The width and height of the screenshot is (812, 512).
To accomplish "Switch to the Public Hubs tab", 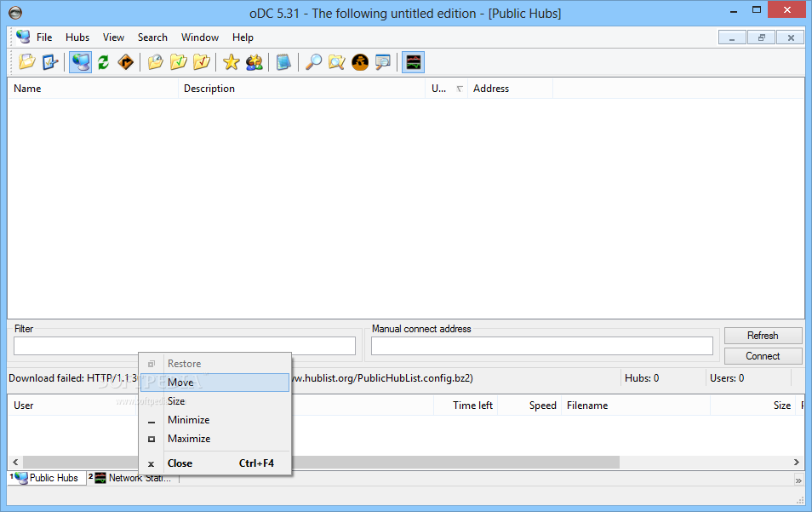I will coord(47,478).
